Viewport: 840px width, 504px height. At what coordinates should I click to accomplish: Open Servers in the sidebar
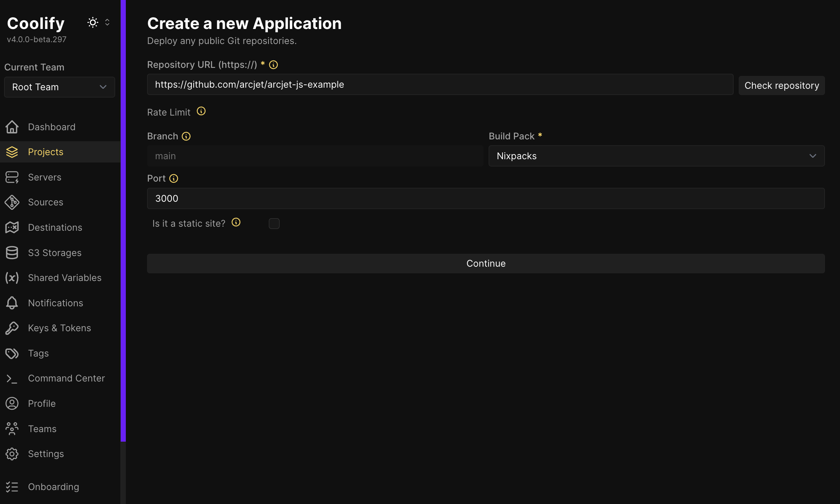(44, 177)
